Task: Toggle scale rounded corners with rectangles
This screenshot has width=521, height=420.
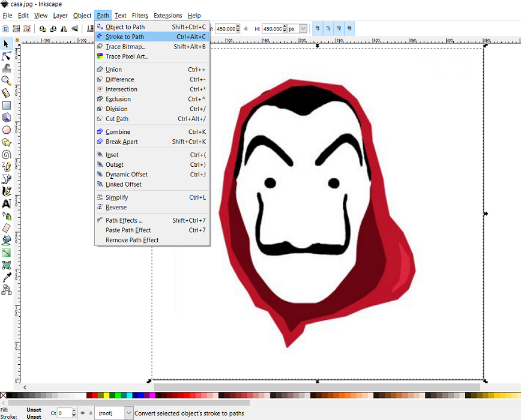Action: pyautogui.click(x=328, y=29)
